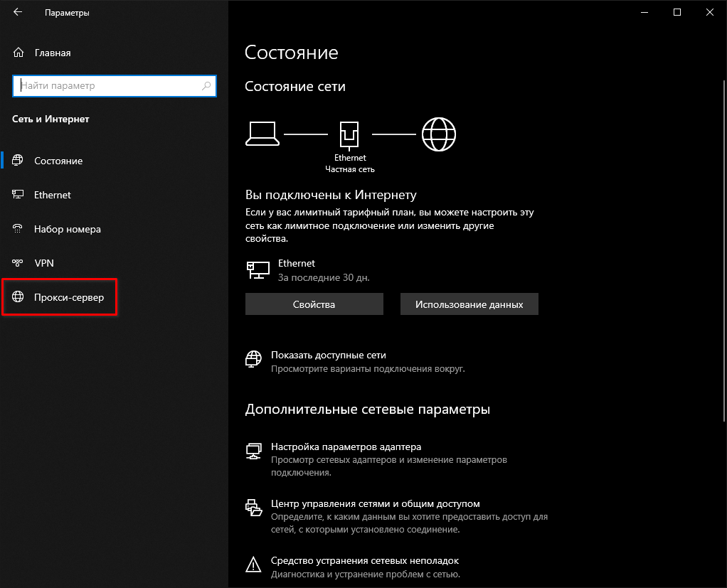Click the back arrow icon in Параметры
Viewport: 727px width, 588px height.
[x=18, y=12]
